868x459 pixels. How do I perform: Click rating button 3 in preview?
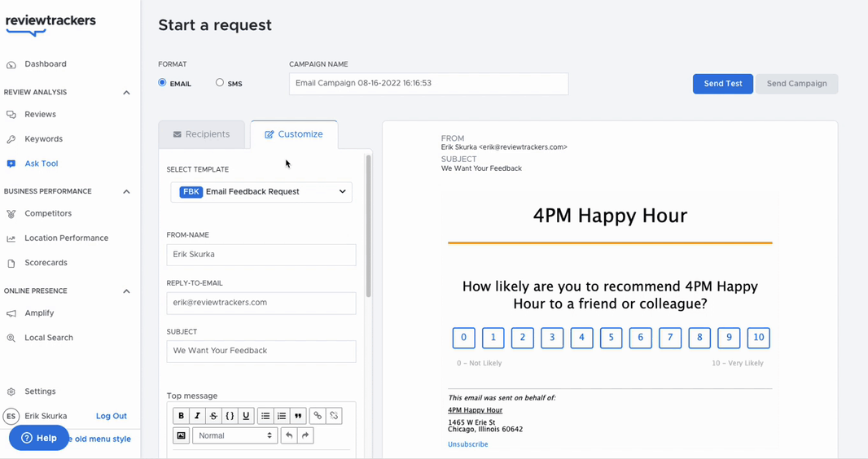[x=552, y=338]
